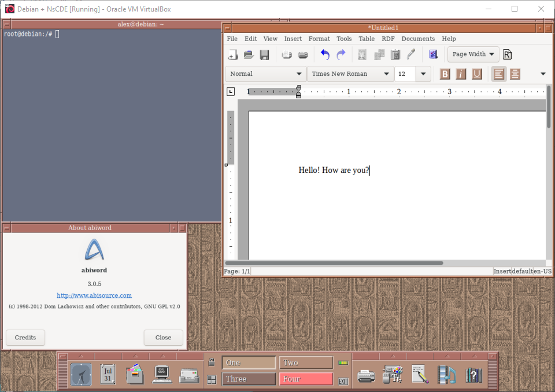Open the Format menu
555x392 pixels.
pyautogui.click(x=319, y=39)
